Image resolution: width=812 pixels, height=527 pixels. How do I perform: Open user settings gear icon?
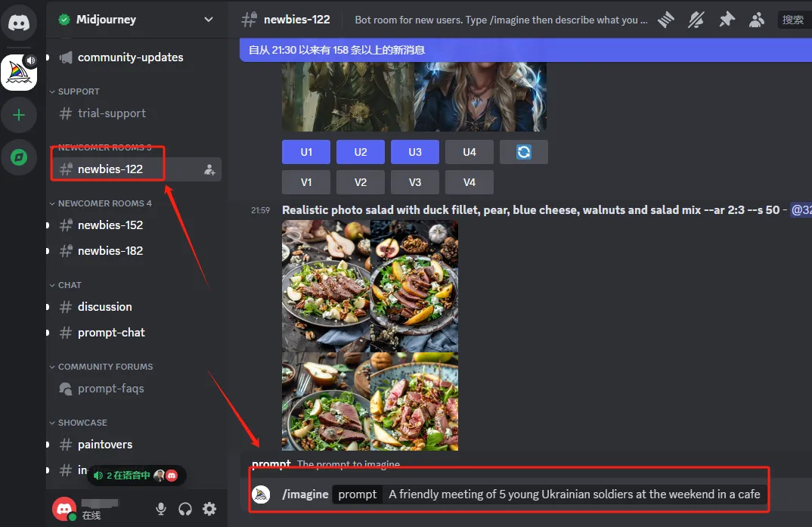[x=209, y=509]
